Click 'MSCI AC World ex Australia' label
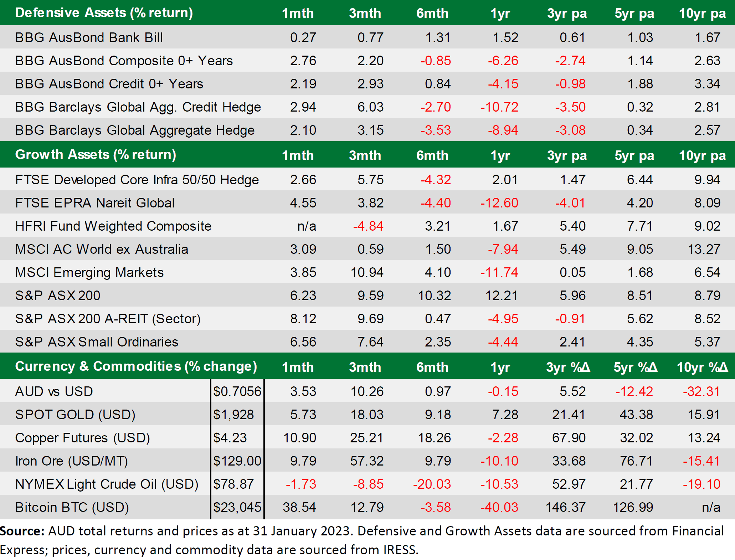 coord(102,249)
